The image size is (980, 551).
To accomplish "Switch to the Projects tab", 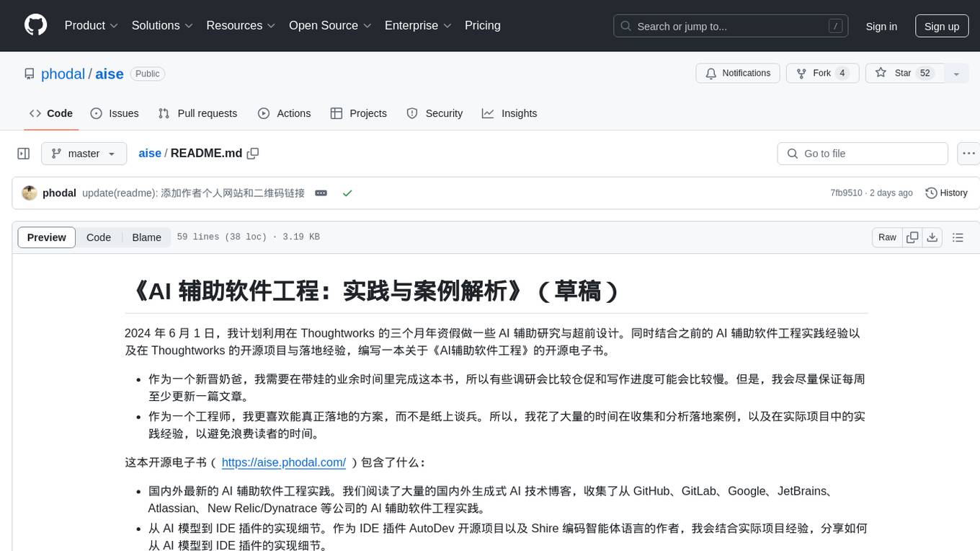I will click(x=358, y=113).
